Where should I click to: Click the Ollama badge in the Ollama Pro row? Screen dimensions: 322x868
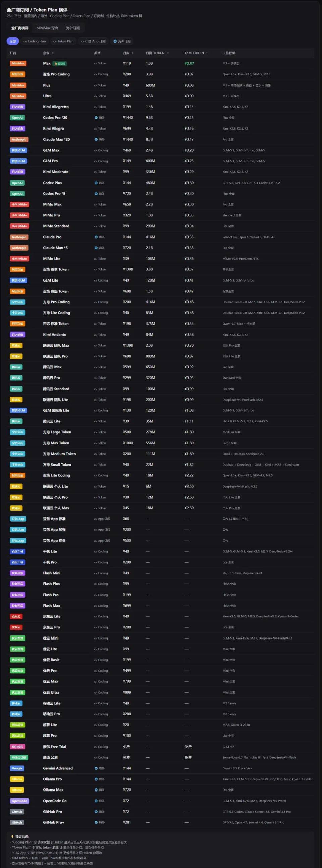(17, 779)
